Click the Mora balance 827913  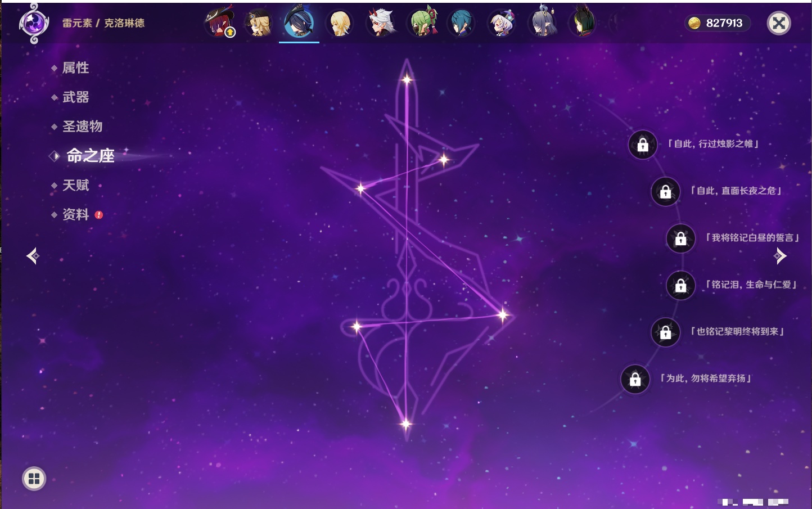tap(724, 23)
